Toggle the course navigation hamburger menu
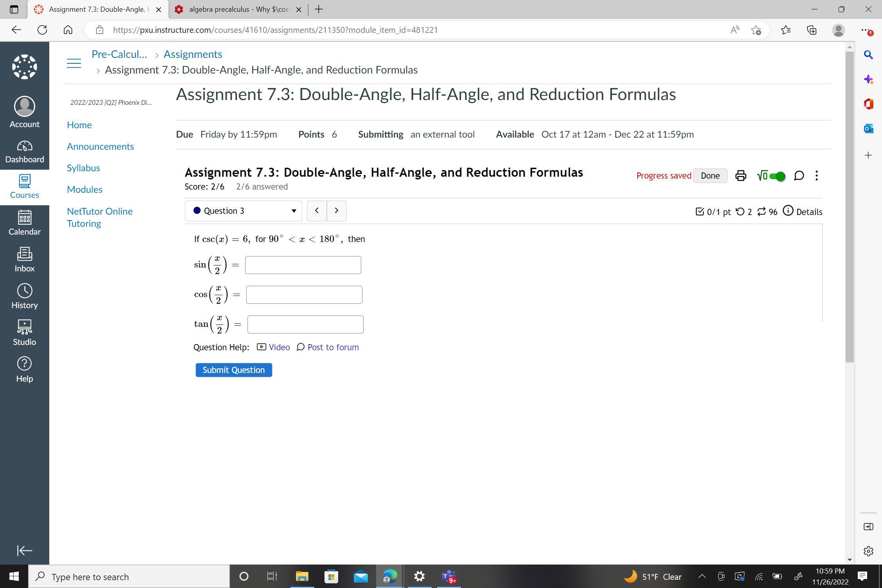882x588 pixels. click(x=73, y=63)
